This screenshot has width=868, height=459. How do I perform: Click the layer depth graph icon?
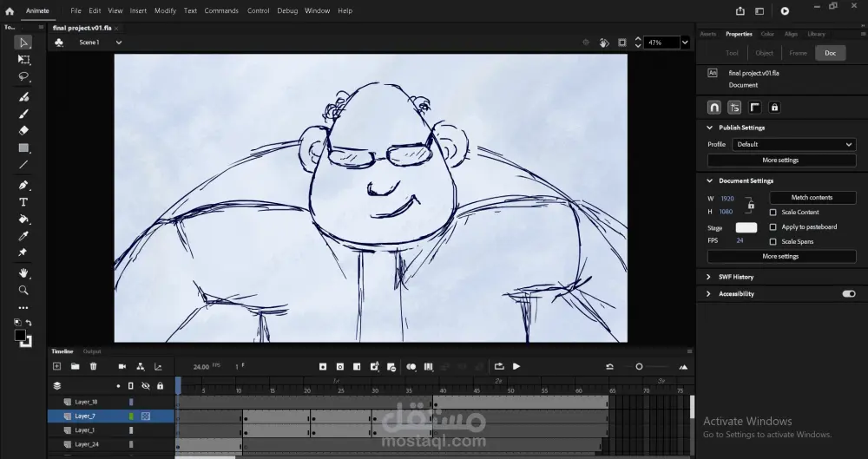click(158, 366)
